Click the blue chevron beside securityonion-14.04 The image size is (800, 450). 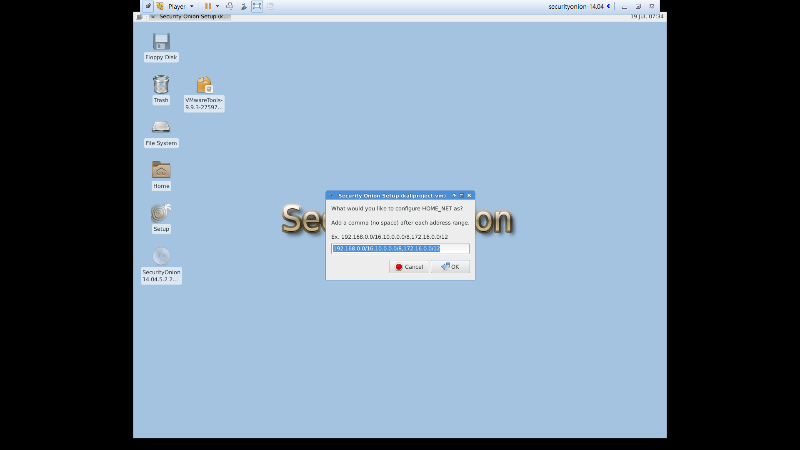tap(608, 6)
